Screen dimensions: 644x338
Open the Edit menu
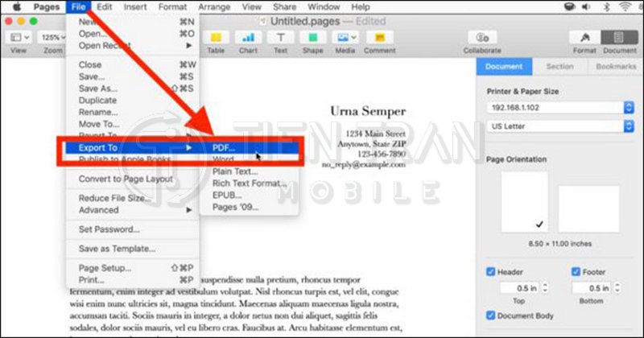(105, 6)
